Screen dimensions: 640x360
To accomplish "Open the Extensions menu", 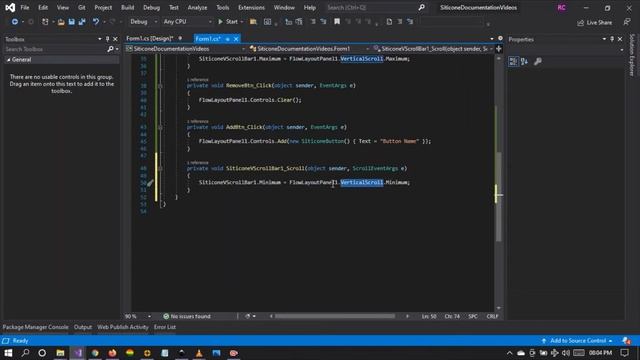I will (x=251, y=7).
